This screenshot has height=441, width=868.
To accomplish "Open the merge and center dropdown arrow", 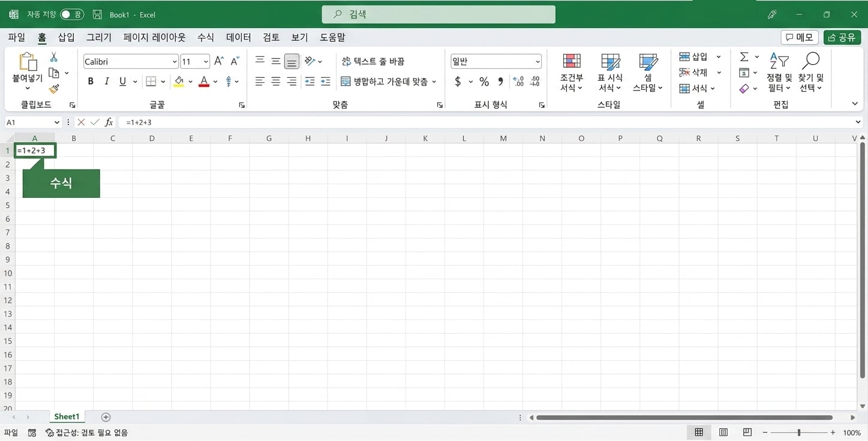I will (434, 81).
